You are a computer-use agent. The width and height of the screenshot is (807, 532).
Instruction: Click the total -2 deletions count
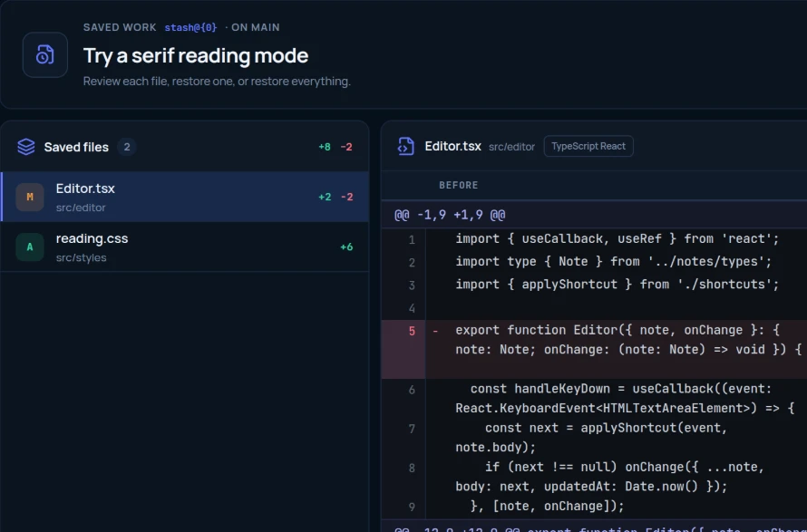click(346, 147)
